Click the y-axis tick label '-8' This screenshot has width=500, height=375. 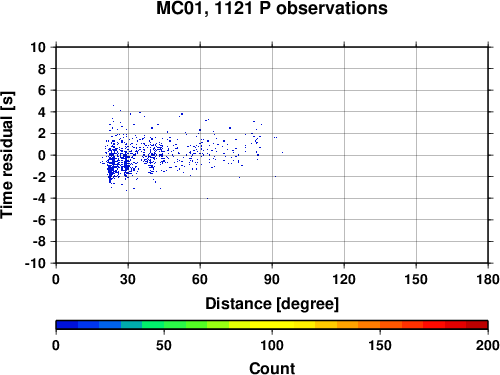[x=39, y=242]
